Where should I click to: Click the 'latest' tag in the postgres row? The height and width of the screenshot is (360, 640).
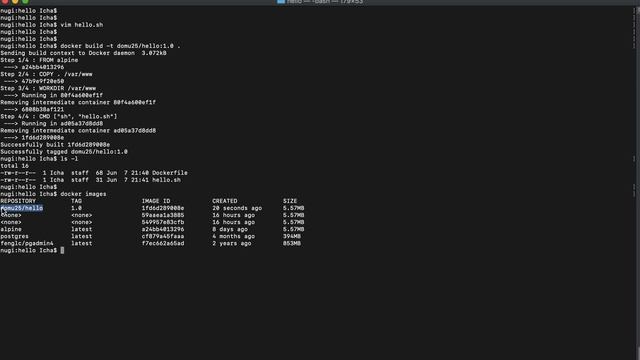[82, 236]
